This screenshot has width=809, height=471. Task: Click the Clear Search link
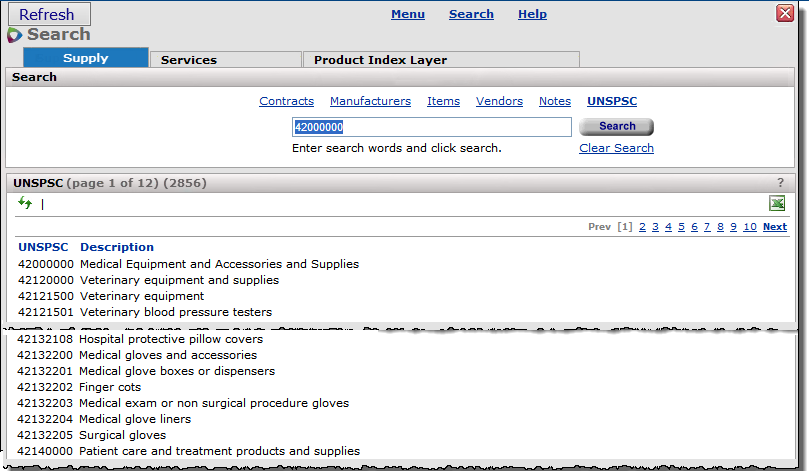(x=616, y=148)
